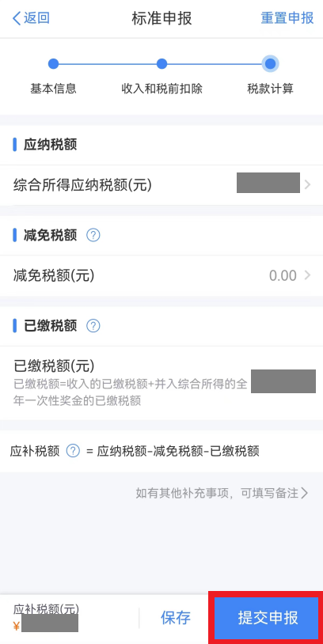The height and width of the screenshot is (644, 323).
Task: Tap 返回 text in header
Action: (36, 18)
